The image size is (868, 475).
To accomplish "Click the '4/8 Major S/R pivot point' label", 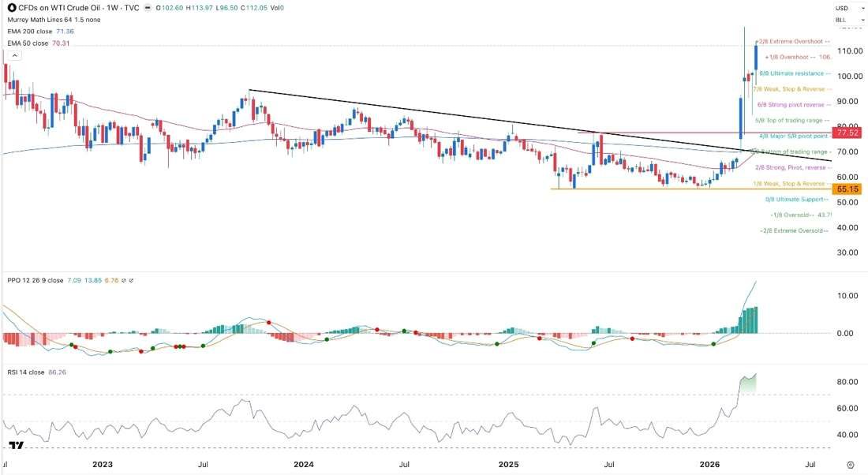I will [794, 136].
